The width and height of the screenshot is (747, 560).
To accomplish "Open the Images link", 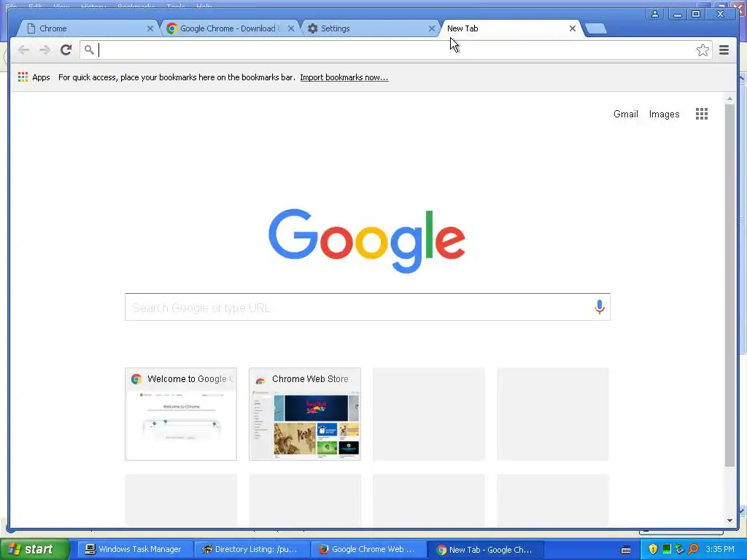I will (x=664, y=114).
